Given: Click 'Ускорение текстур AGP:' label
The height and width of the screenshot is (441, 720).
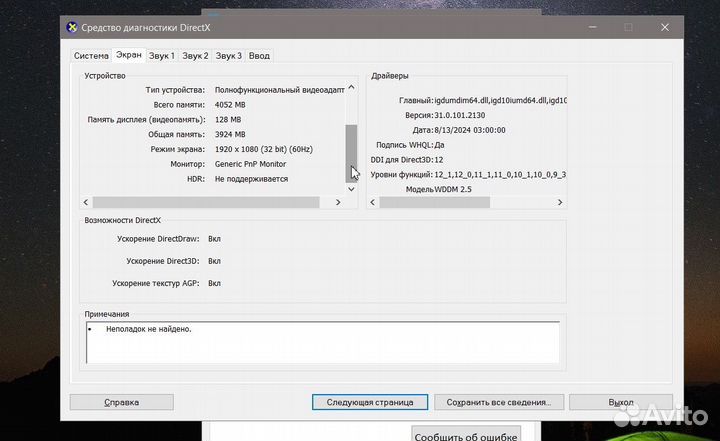Looking at the screenshot, I should [156, 283].
